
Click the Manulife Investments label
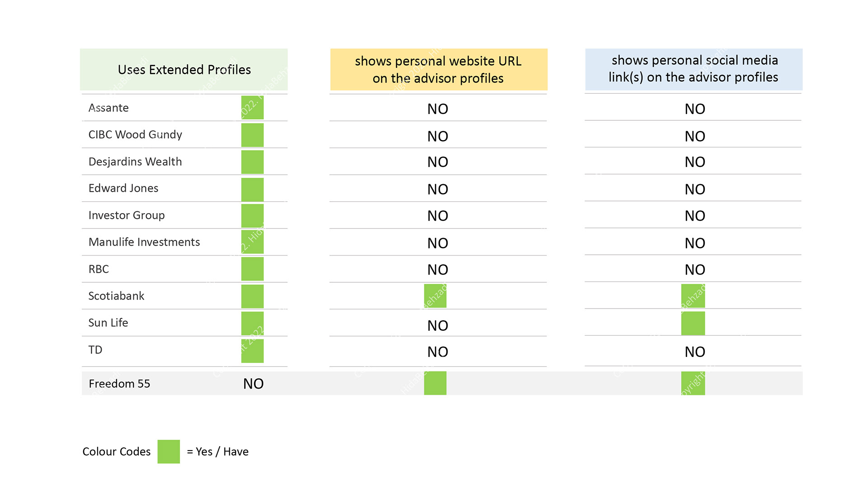tap(144, 242)
